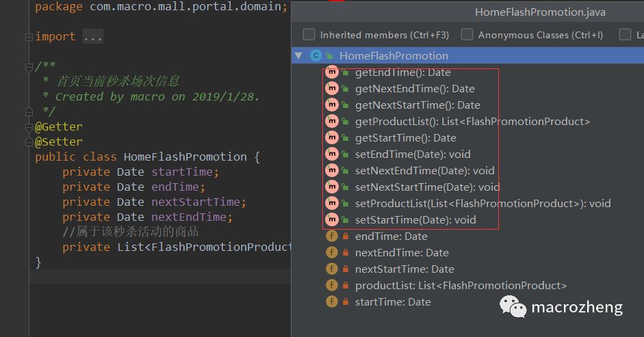The width and height of the screenshot is (644, 337).
Task: Click the field icon of endTime
Action: (x=331, y=236)
